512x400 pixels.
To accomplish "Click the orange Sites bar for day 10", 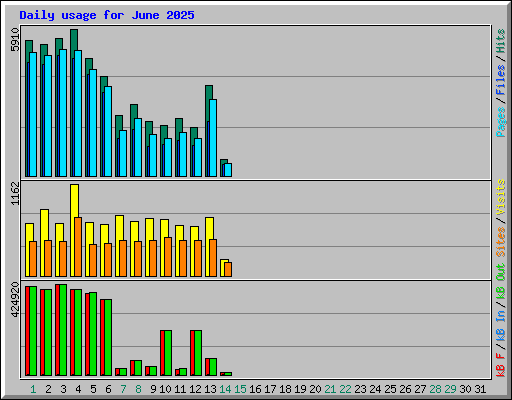I will click(x=168, y=257).
